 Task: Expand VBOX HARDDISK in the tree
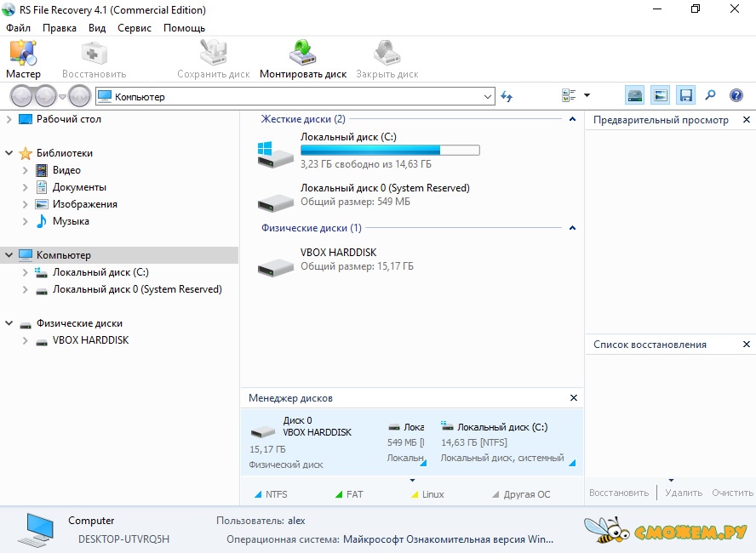(25, 340)
